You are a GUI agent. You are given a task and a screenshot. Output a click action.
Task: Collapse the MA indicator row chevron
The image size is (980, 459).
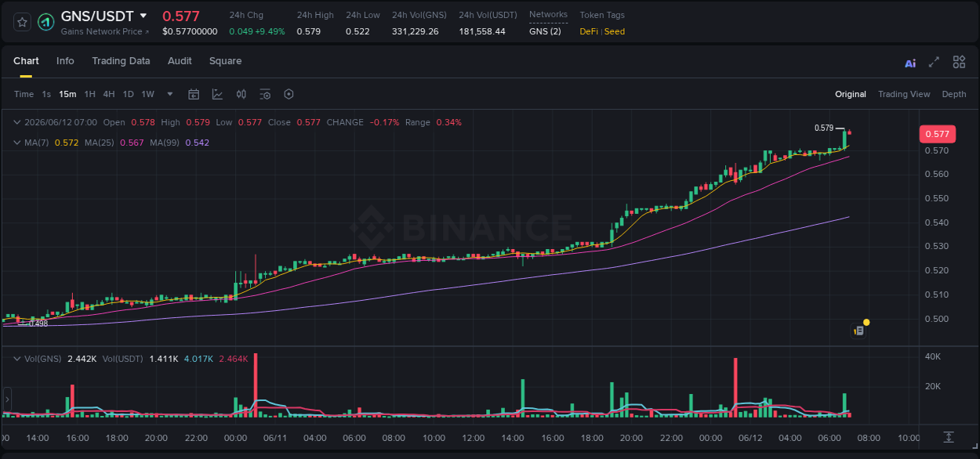point(17,143)
